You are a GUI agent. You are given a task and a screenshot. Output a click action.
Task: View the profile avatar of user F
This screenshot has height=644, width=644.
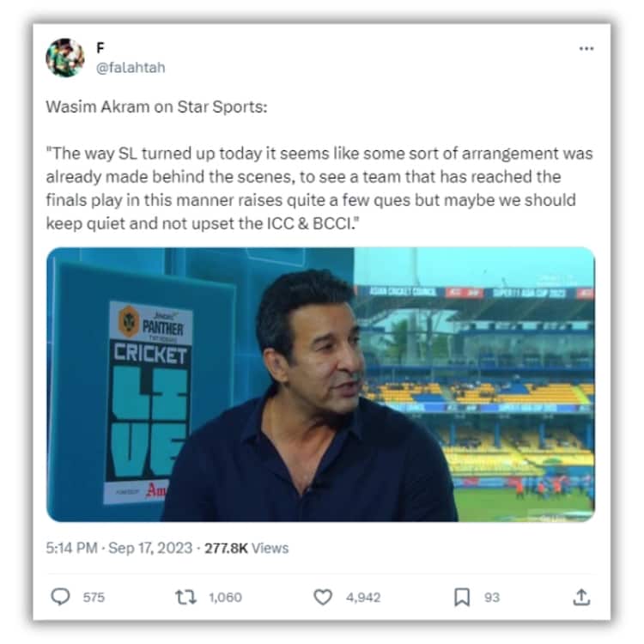point(65,58)
